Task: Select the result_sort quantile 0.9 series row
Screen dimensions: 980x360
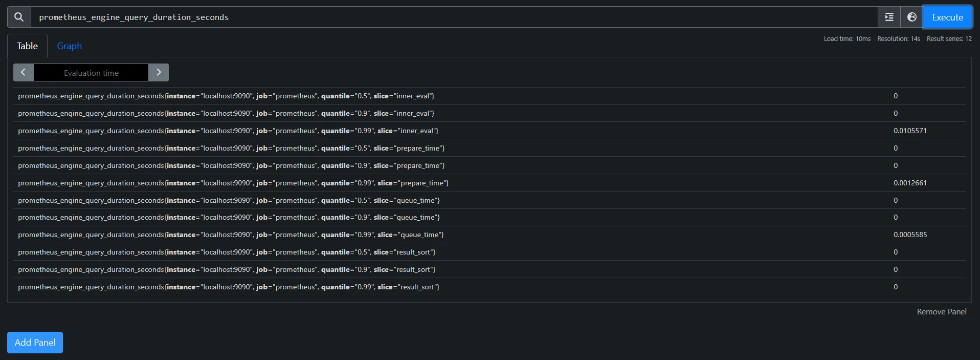Action: click(227, 269)
